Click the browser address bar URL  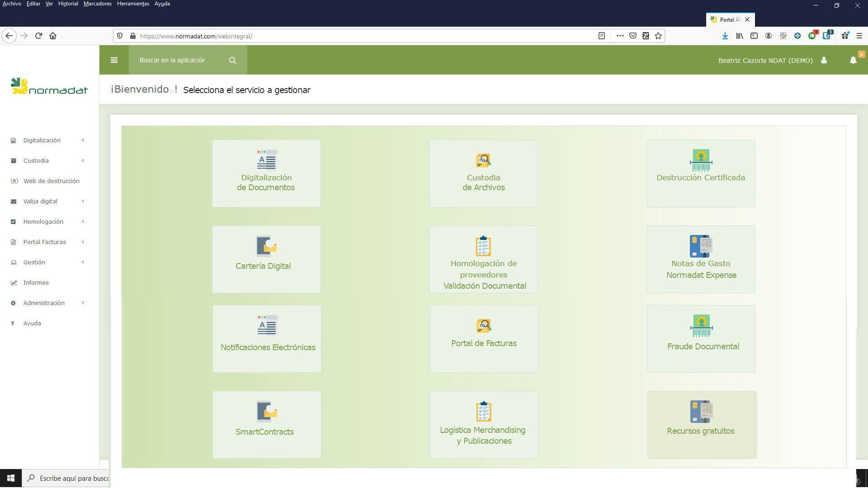pos(196,36)
